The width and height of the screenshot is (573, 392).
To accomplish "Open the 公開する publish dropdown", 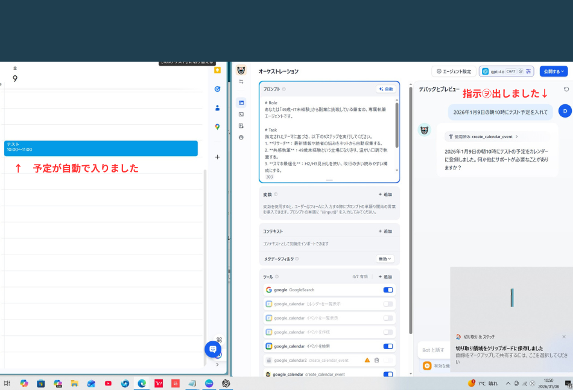I will tap(554, 71).
